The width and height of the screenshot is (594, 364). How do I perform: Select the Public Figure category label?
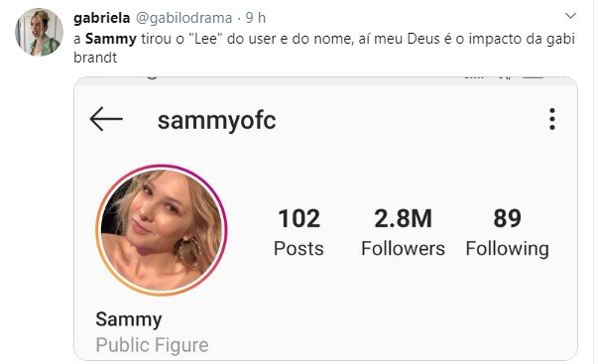click(152, 345)
